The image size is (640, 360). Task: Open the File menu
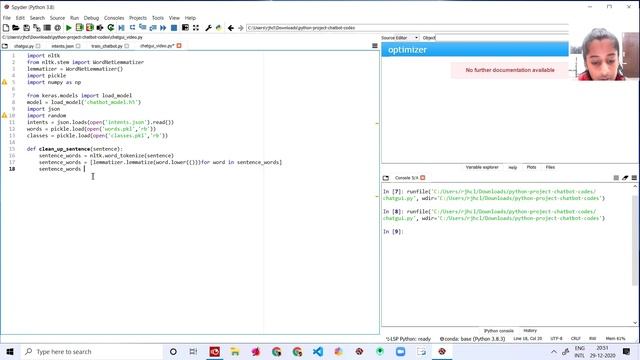click(x=7, y=18)
